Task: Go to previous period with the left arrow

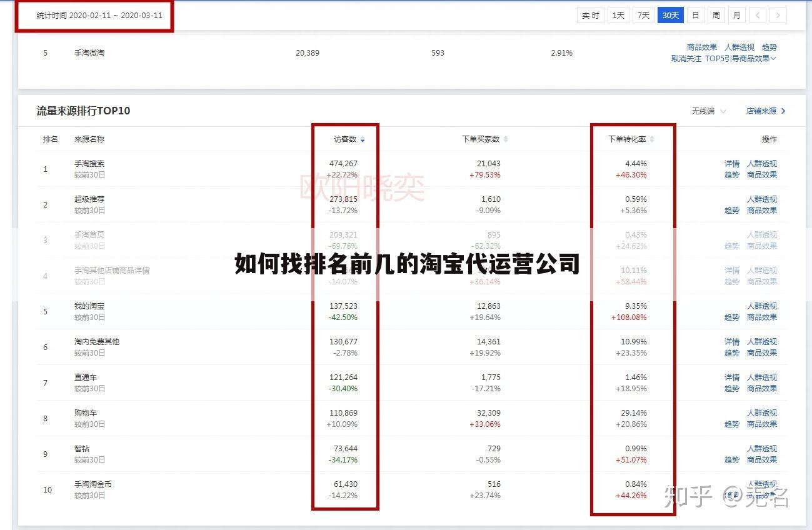Action: [x=757, y=15]
